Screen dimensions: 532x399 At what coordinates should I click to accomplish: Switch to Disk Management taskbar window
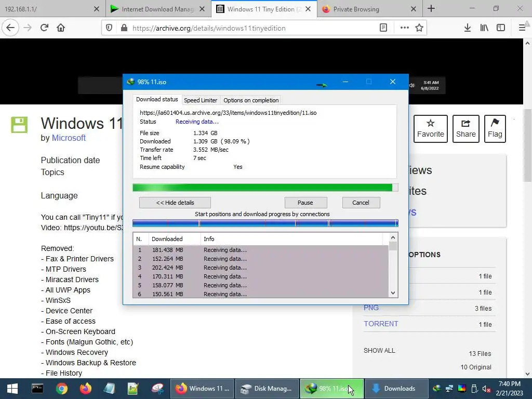point(267,389)
